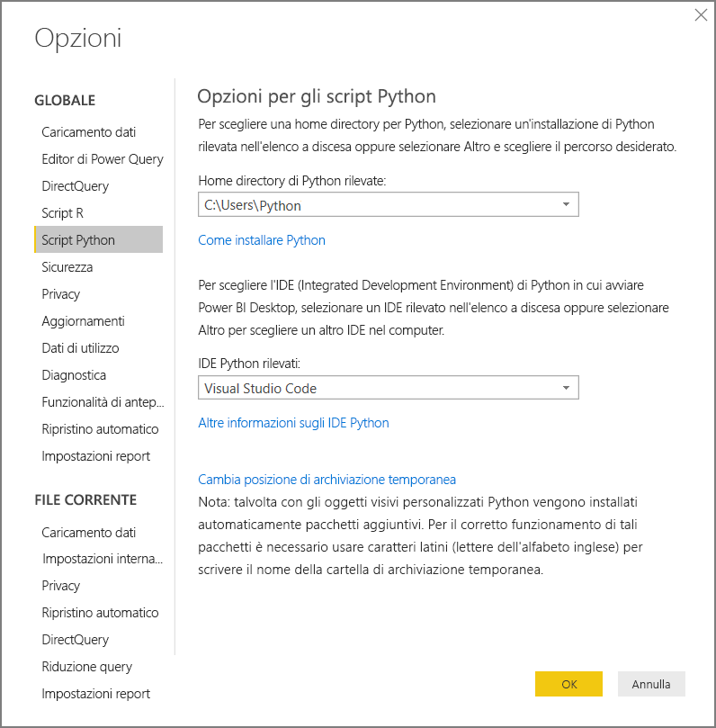Click inside the Python home directory field
Viewport: 716px width, 728px height.
[360, 204]
